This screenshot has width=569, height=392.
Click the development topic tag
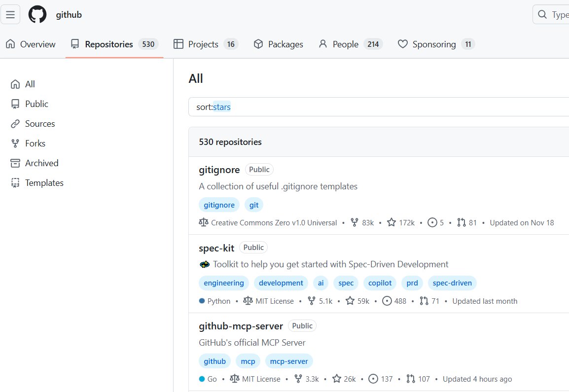pos(281,283)
